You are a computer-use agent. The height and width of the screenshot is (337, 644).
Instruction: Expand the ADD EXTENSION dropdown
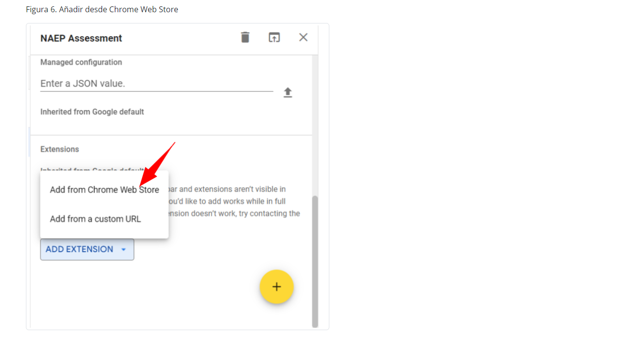click(x=87, y=249)
